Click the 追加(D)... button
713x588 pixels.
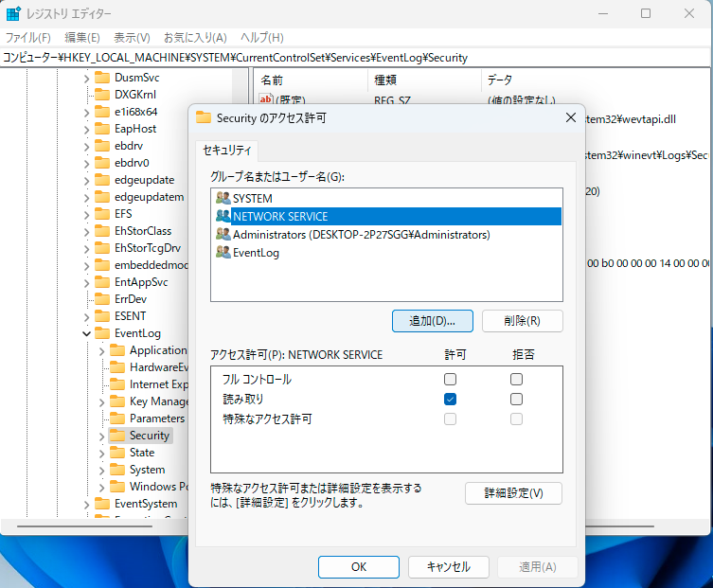tap(433, 321)
